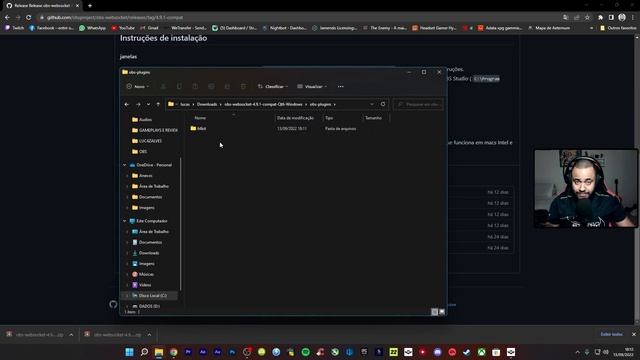Go back in File Explorer navigation
The height and width of the screenshot is (360, 640).
[127, 104]
